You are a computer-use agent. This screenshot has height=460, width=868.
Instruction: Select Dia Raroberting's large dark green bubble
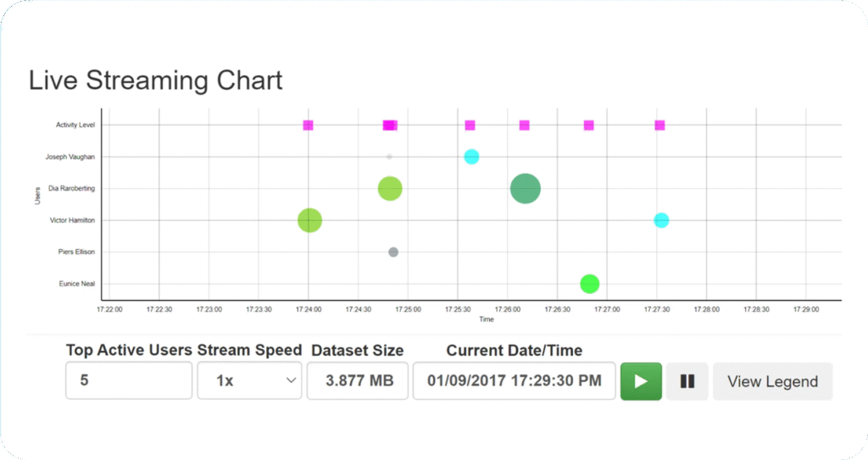[526, 188]
